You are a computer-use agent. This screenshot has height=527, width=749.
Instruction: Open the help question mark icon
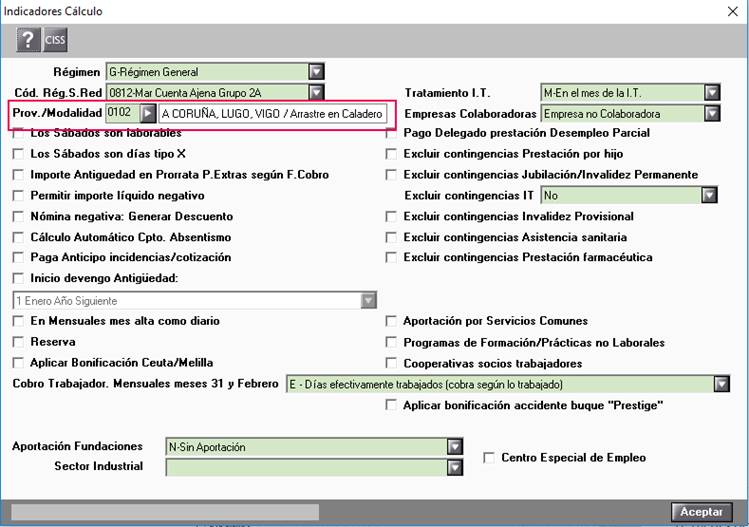28,40
